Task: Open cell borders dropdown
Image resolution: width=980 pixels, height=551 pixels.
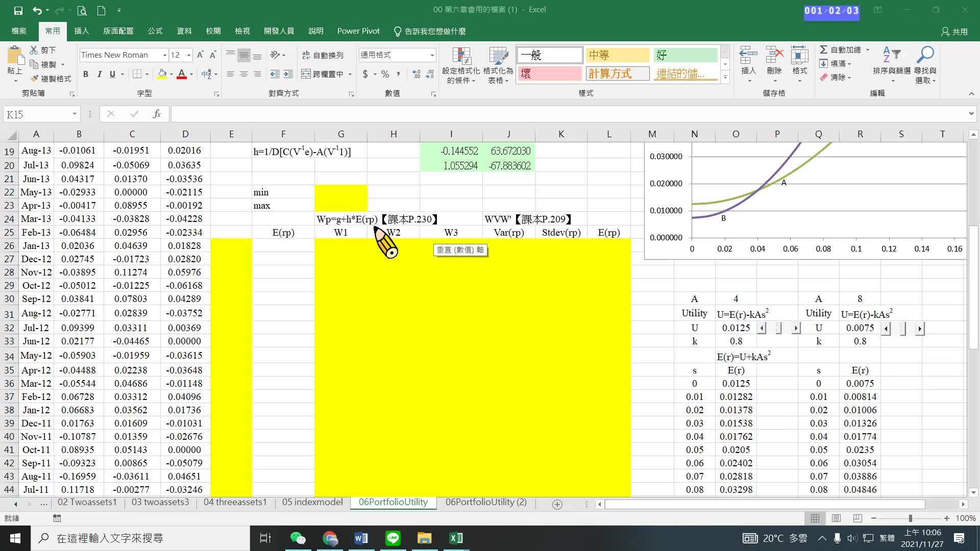Action: click(x=147, y=74)
